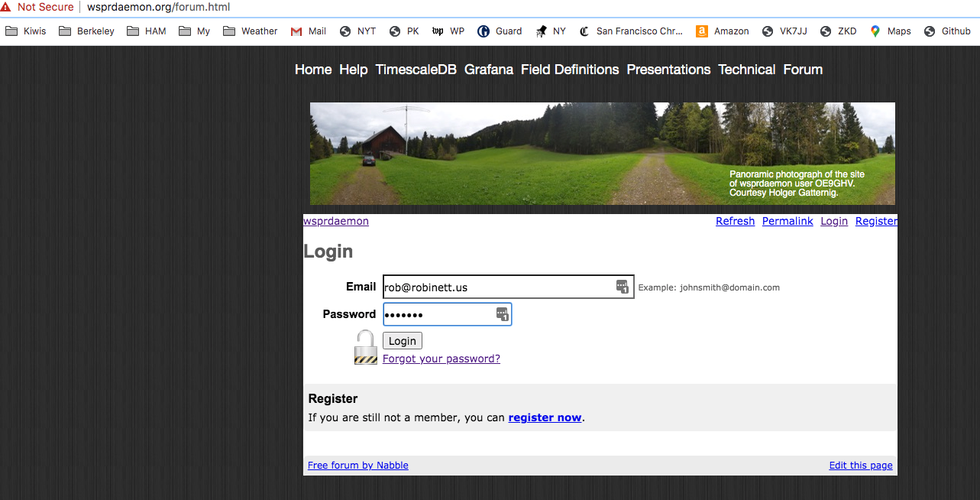Viewport: 980px width, 500px height.
Task: Focus the Email input field
Action: [496, 287]
